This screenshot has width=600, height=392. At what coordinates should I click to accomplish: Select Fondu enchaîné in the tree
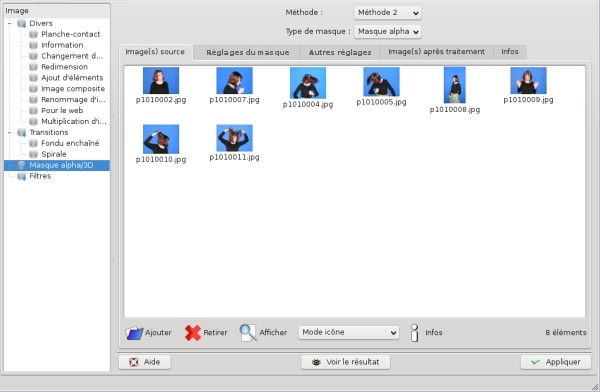tap(70, 143)
